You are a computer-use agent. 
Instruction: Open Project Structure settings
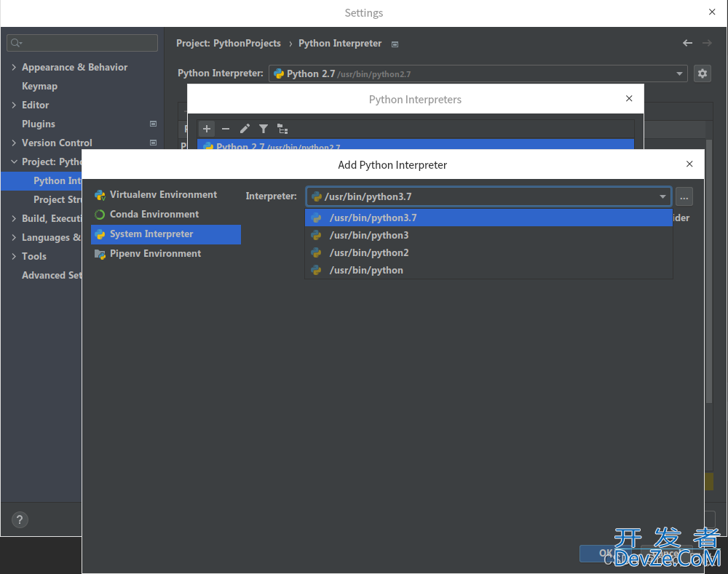pos(58,199)
